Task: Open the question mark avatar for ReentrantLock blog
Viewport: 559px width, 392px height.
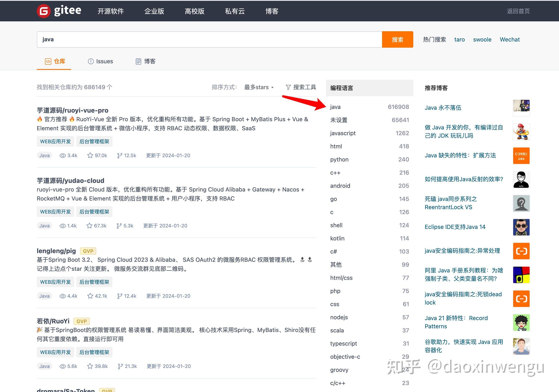Action: tap(521, 203)
